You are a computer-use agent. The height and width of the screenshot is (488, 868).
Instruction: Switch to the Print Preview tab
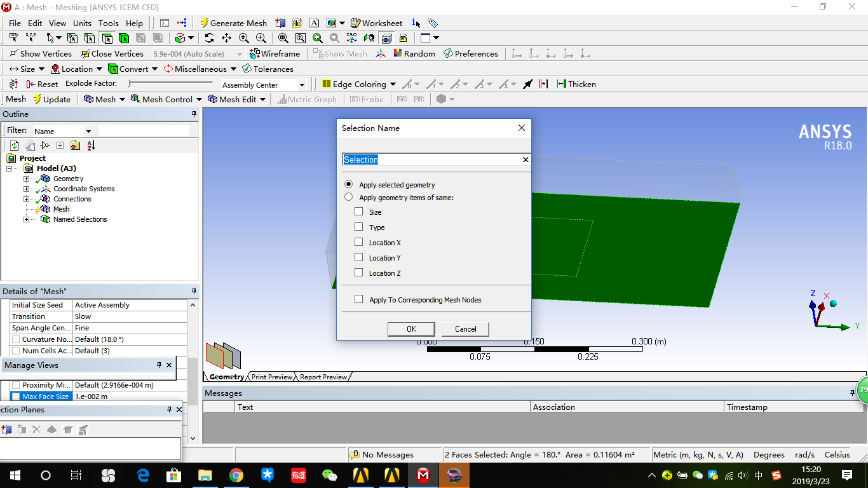pos(271,377)
